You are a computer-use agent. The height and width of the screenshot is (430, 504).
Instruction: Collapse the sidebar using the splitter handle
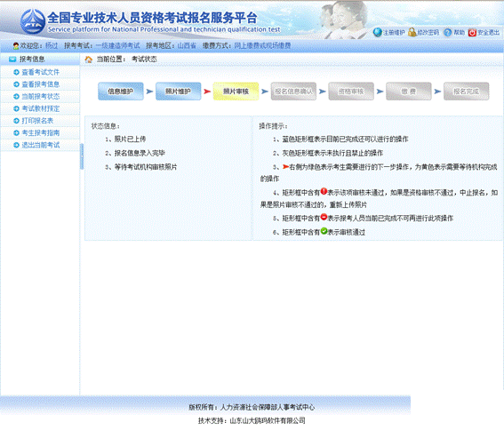(82, 156)
